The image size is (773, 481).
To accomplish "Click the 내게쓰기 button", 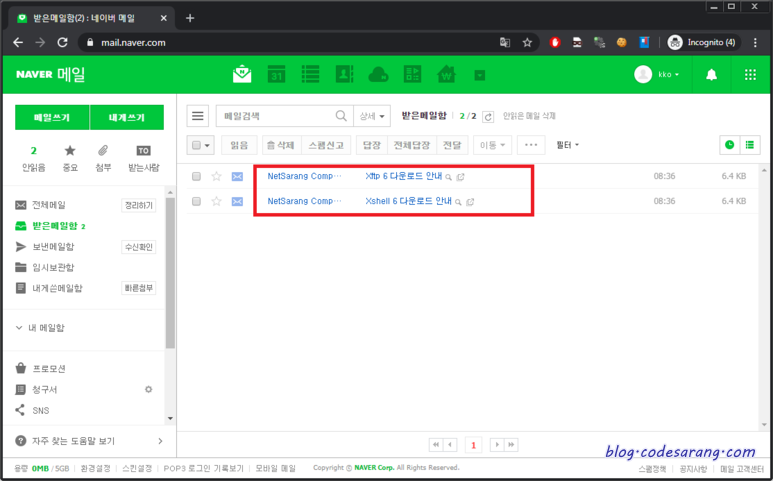I will [x=127, y=117].
